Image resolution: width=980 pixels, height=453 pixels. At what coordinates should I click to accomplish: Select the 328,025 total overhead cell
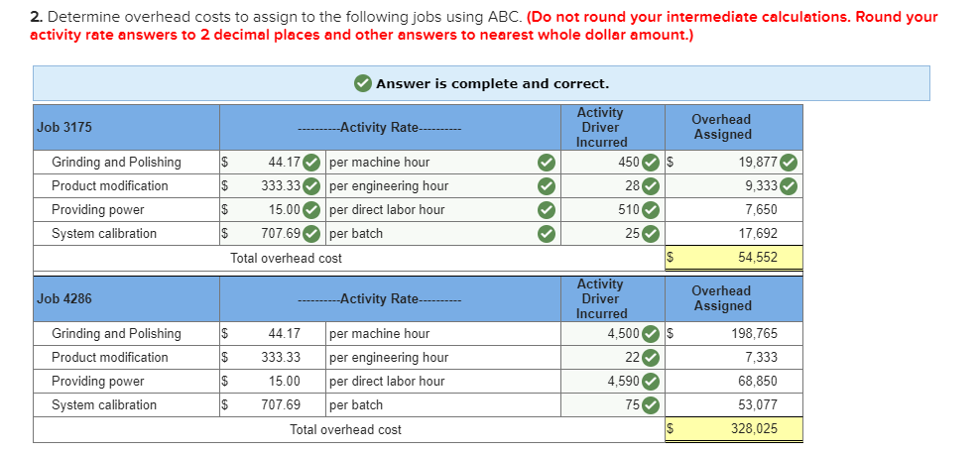(733, 429)
